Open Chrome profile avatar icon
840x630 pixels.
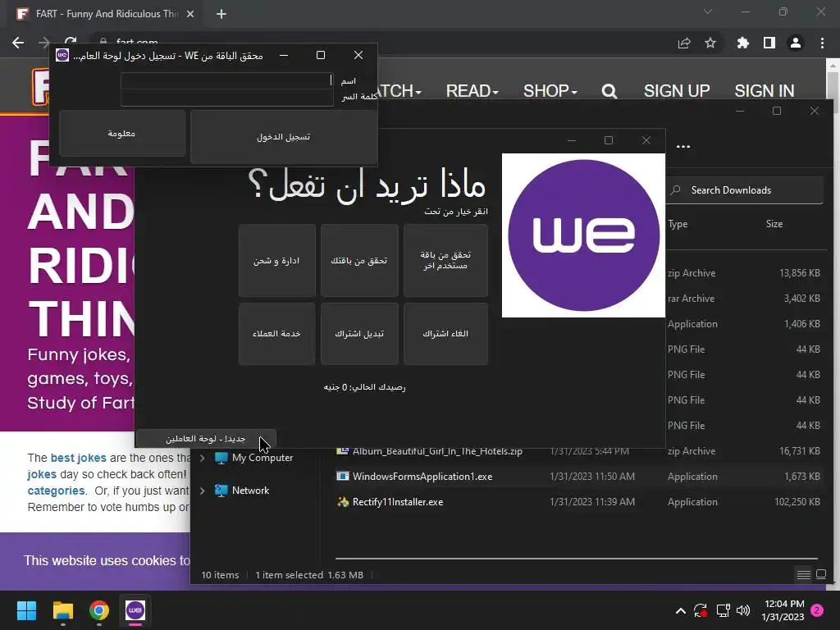pyautogui.click(x=796, y=43)
